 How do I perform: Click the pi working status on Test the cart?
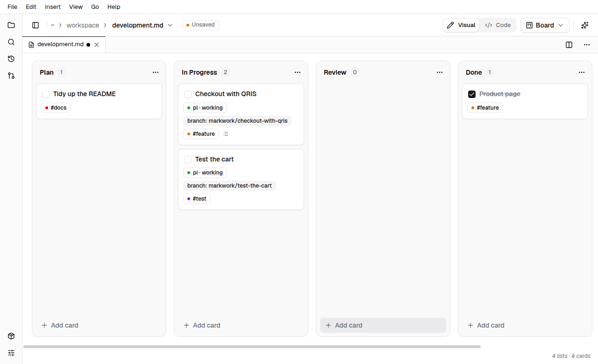(205, 173)
